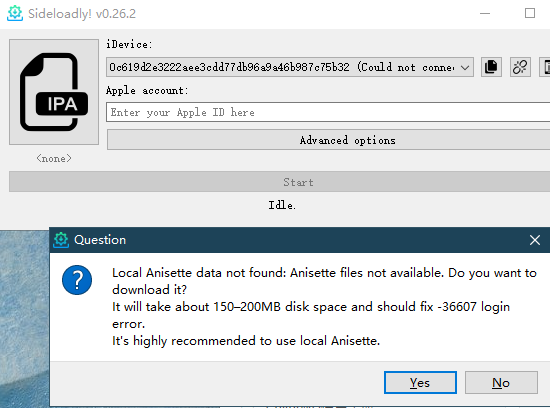Screen dimensions: 550x408
Task: Click the <none> label under the IPA icon
Action: click(x=54, y=159)
